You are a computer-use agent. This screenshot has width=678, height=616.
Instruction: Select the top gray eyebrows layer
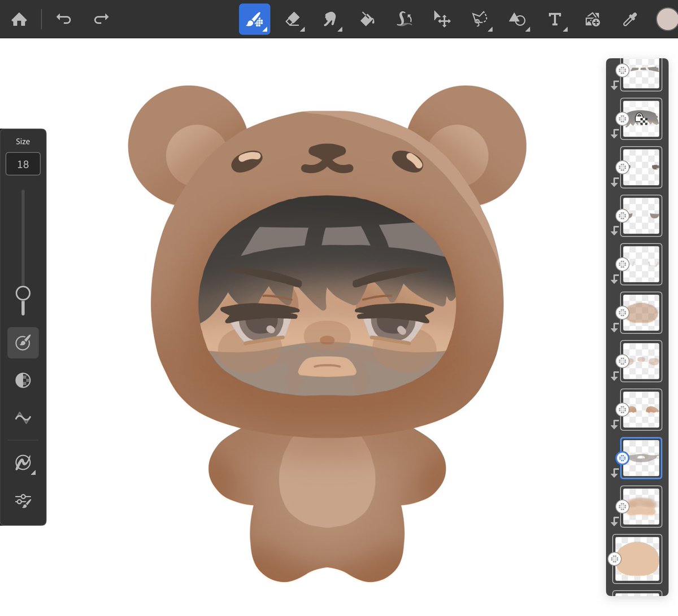(641, 74)
